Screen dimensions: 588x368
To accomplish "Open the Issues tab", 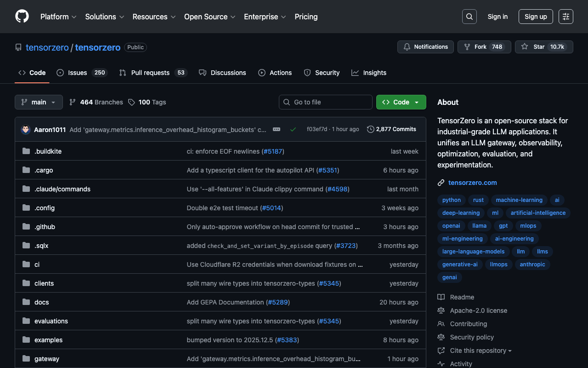I will pos(77,73).
